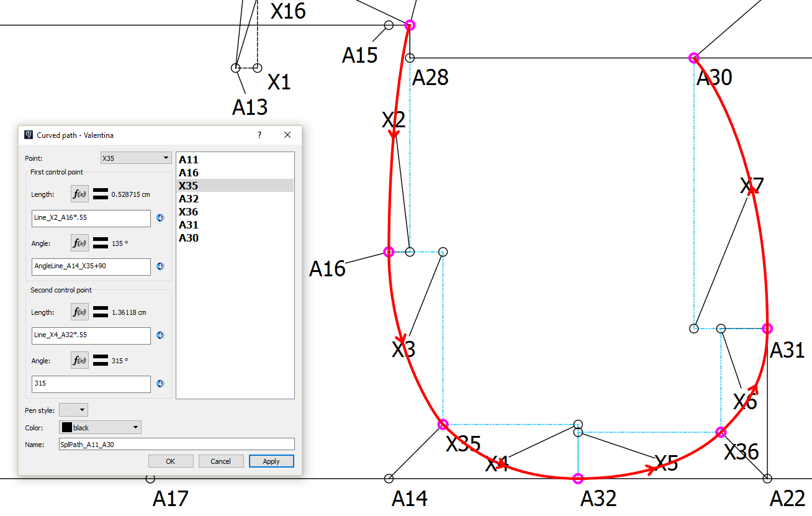This screenshot has height=516, width=812.
Task: Select X36 in the path points list
Action: pyautogui.click(x=189, y=212)
